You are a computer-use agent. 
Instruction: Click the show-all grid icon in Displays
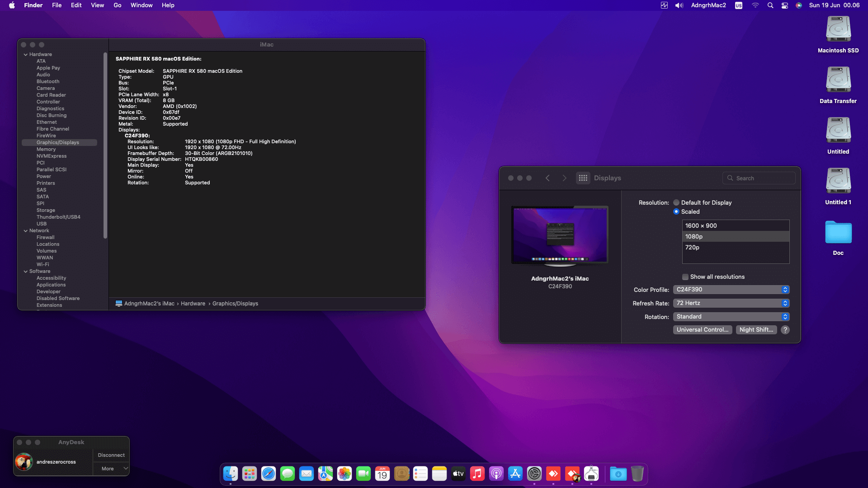tap(583, 178)
